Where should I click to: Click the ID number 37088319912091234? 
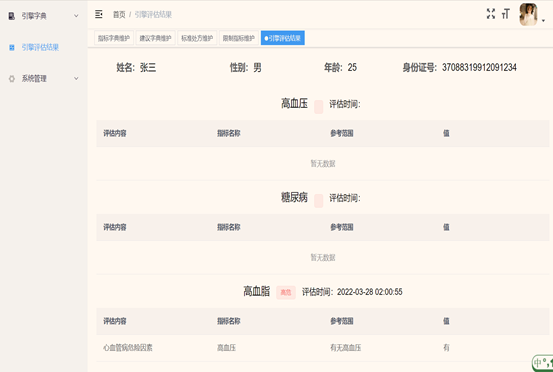[479, 67]
